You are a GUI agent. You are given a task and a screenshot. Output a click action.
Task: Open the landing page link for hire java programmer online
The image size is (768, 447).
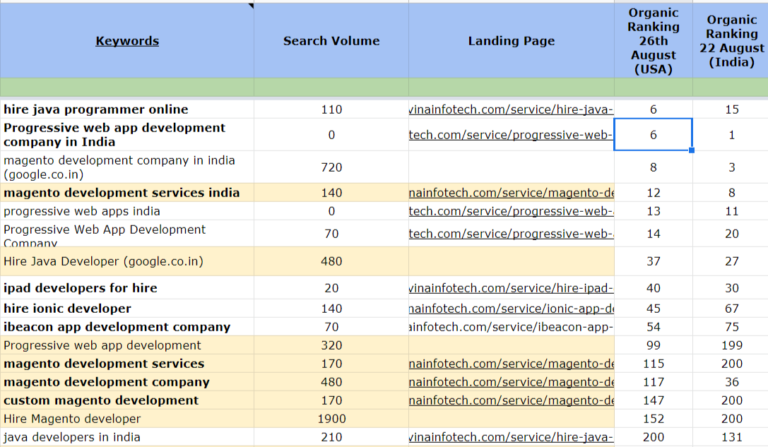tap(511, 109)
